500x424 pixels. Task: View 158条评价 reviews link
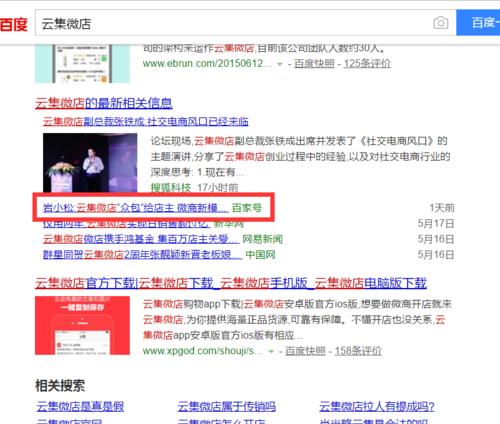[x=358, y=351]
